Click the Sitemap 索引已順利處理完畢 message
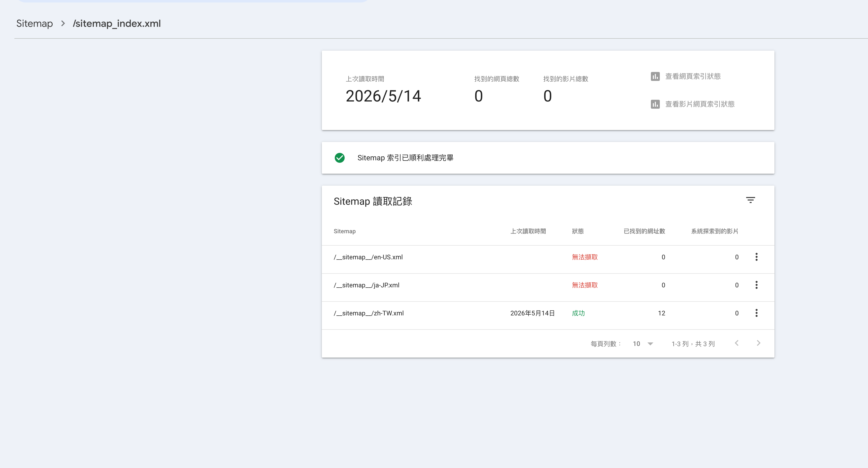The image size is (868, 468). 405,158
